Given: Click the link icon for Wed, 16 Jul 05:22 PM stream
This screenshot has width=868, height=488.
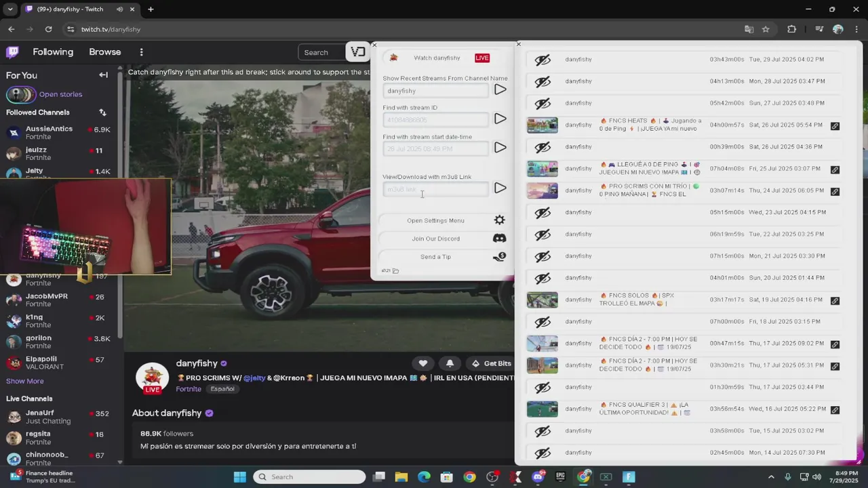Looking at the screenshot, I should (835, 410).
